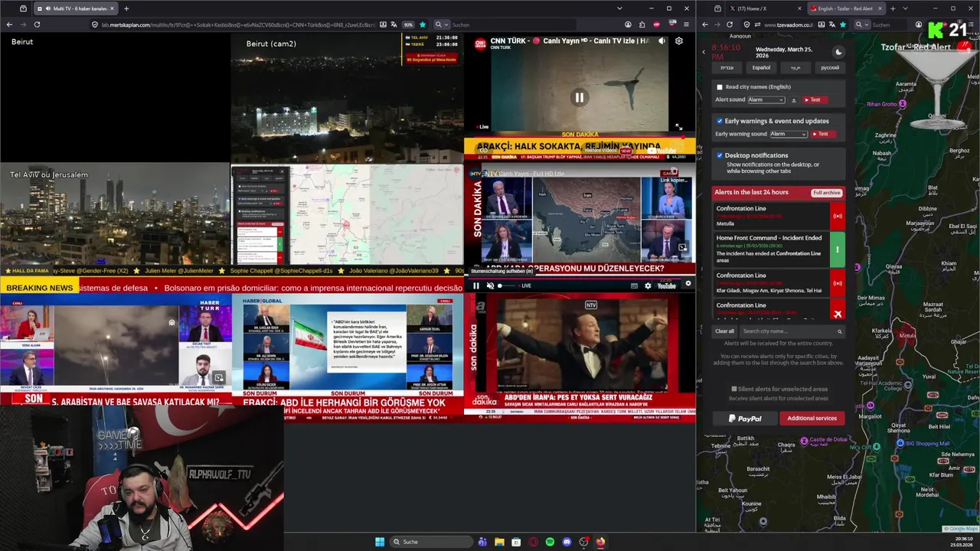This screenshot has height=551, width=980.
Task: Switch Tzofar language to Español
Action: point(761,67)
